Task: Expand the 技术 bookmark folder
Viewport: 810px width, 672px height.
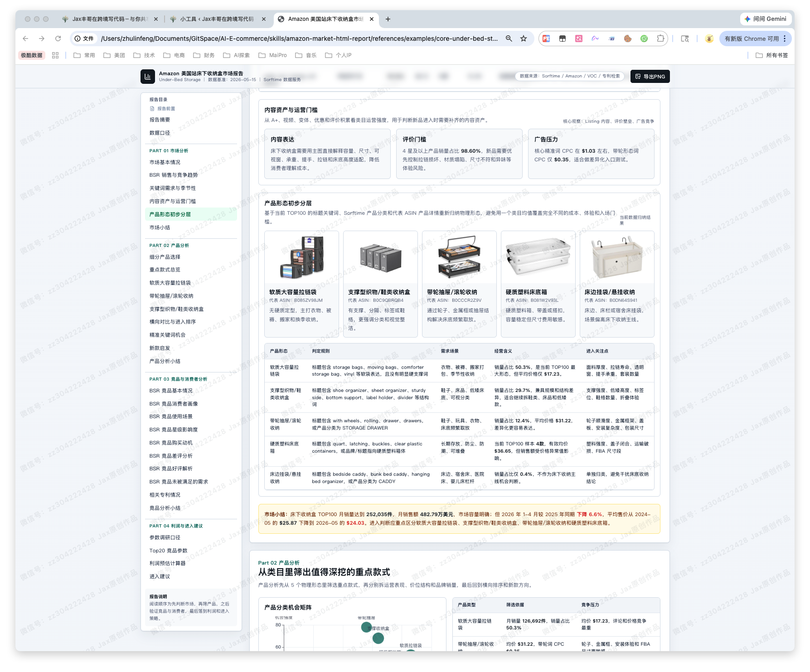Action: [144, 55]
